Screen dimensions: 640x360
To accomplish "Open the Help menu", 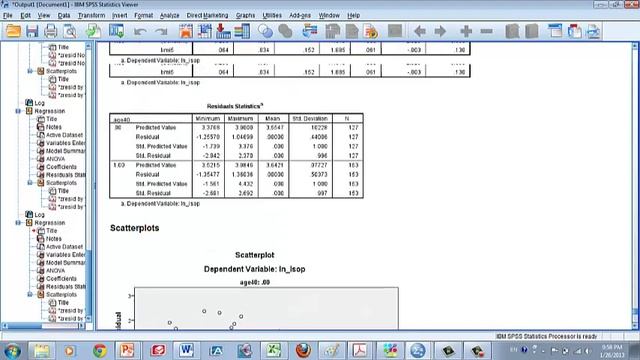I will [x=353, y=16].
